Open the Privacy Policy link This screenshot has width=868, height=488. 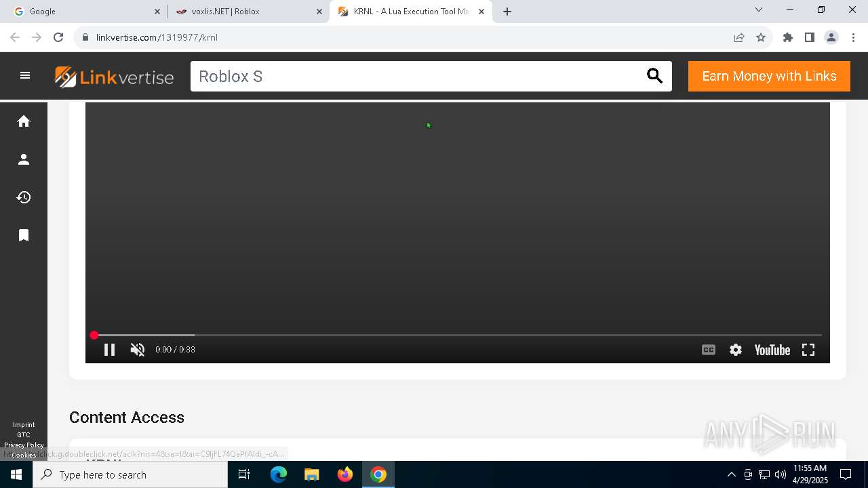[x=24, y=445]
